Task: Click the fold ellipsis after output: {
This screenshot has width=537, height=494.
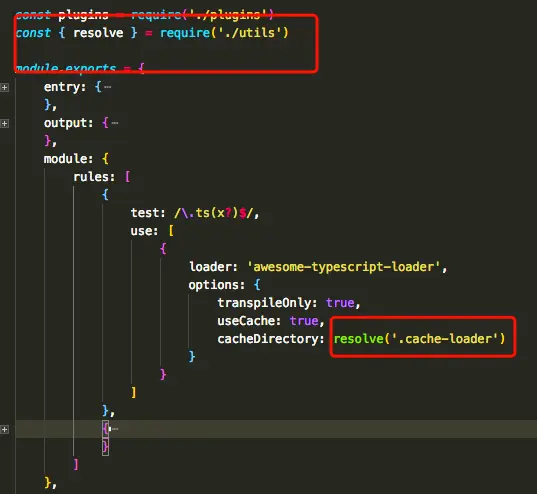Action: click(115, 123)
